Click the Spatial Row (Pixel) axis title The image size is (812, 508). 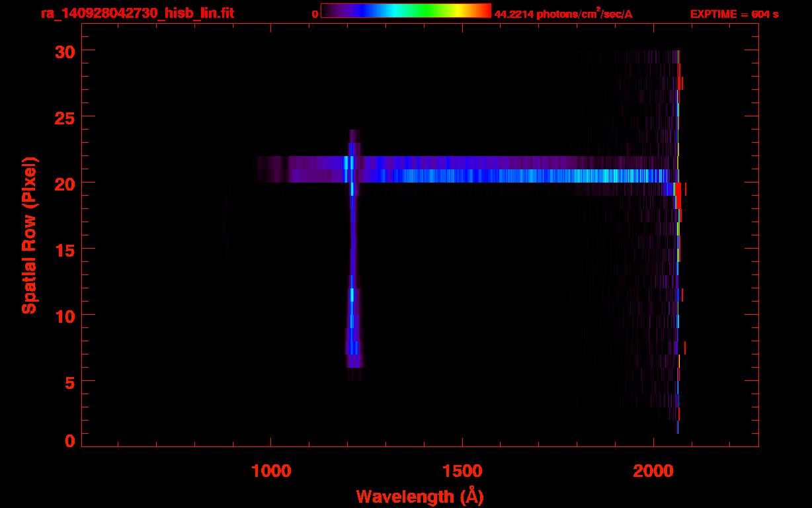point(29,235)
